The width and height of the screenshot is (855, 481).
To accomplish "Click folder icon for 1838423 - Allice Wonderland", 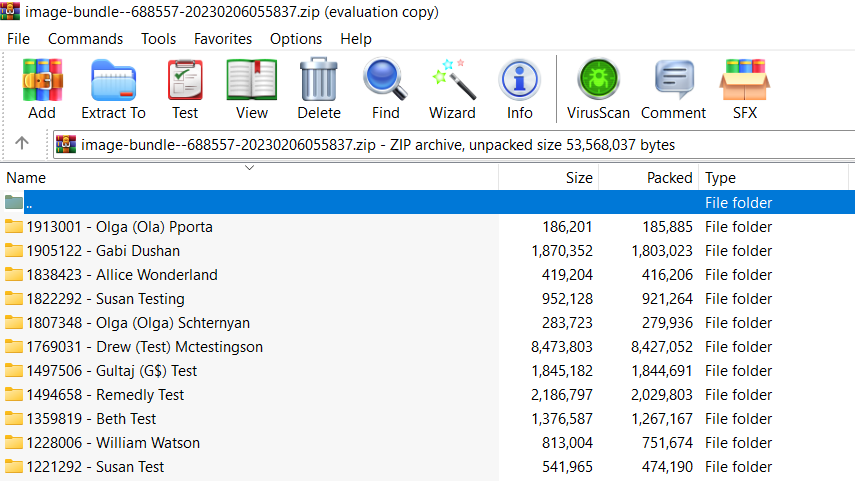I will (14, 274).
